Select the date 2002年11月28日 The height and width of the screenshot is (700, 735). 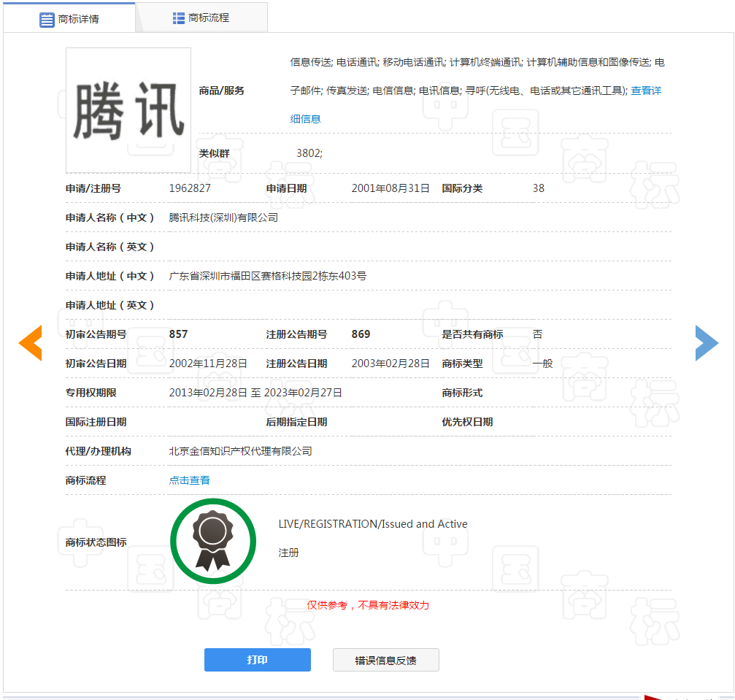pyautogui.click(x=208, y=364)
